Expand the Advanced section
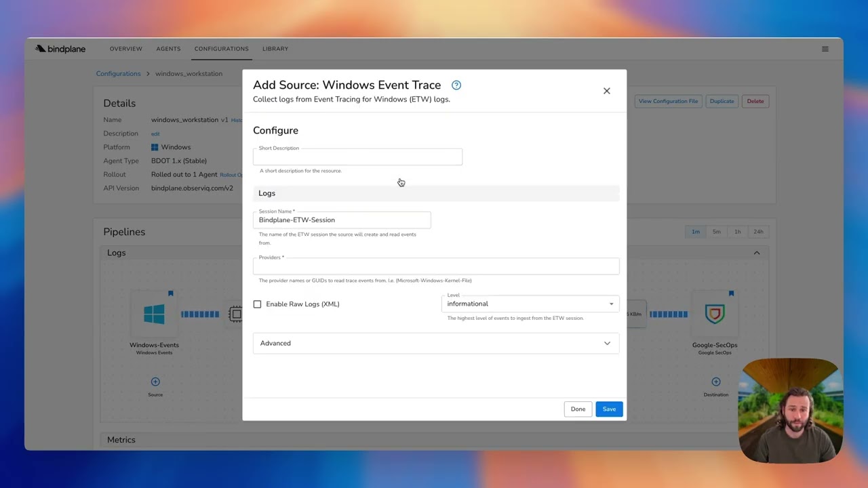Image resolution: width=868 pixels, height=488 pixels. pos(436,343)
